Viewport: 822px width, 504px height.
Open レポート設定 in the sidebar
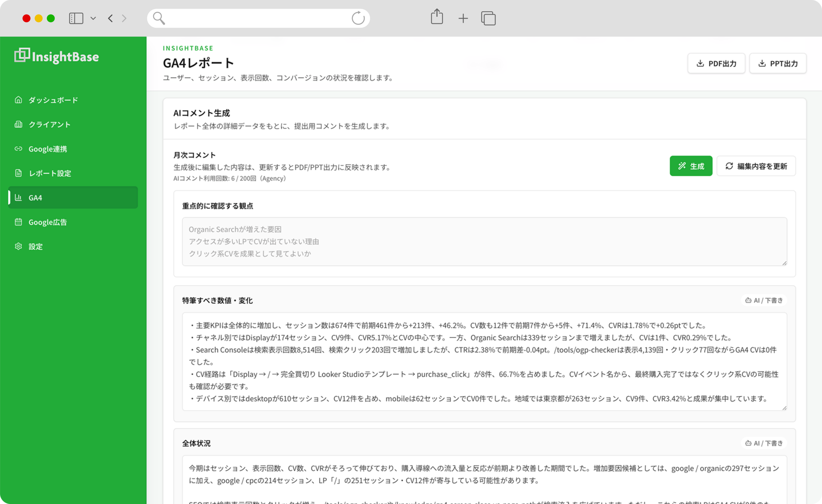73,173
